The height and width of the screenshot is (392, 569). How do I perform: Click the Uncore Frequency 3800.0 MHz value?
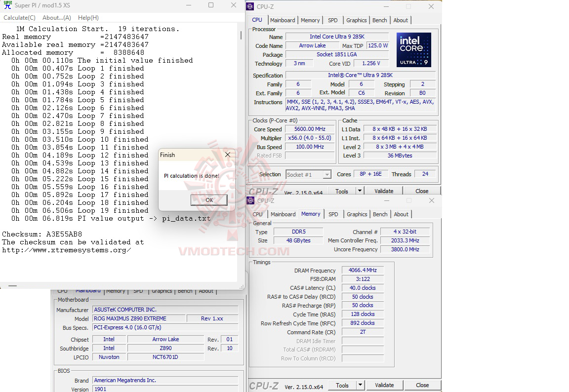[x=405, y=249]
